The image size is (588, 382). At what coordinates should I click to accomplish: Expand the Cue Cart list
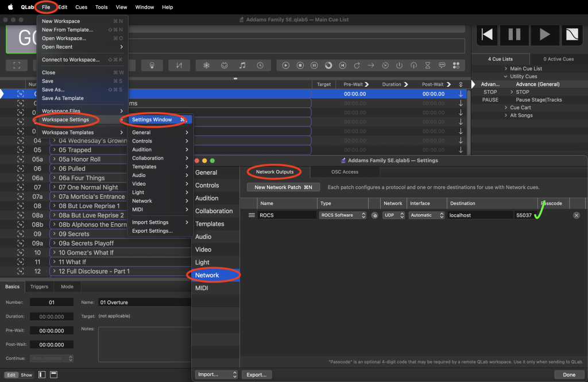[506, 107]
